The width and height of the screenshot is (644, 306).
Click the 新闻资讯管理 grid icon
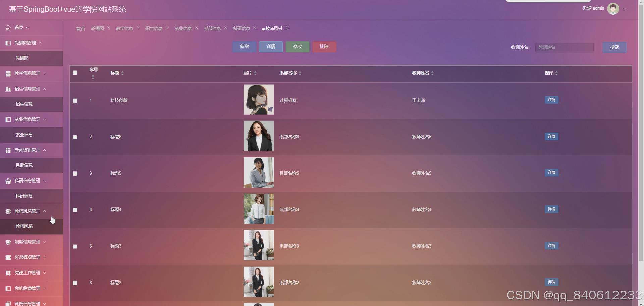coord(8,150)
